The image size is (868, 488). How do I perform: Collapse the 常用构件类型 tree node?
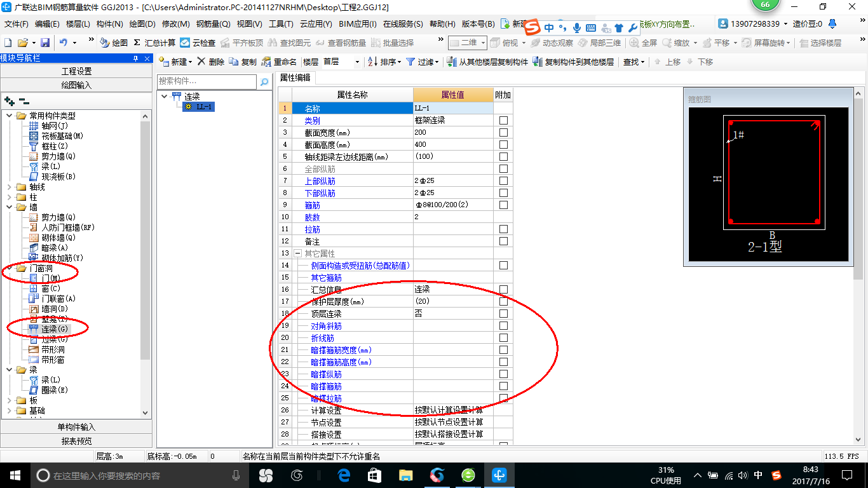click(10, 116)
